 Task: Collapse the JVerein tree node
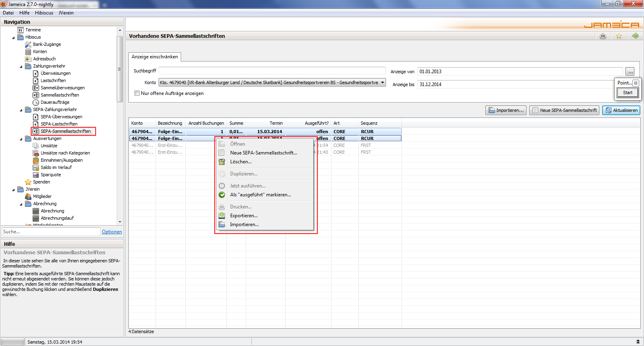[x=13, y=190]
